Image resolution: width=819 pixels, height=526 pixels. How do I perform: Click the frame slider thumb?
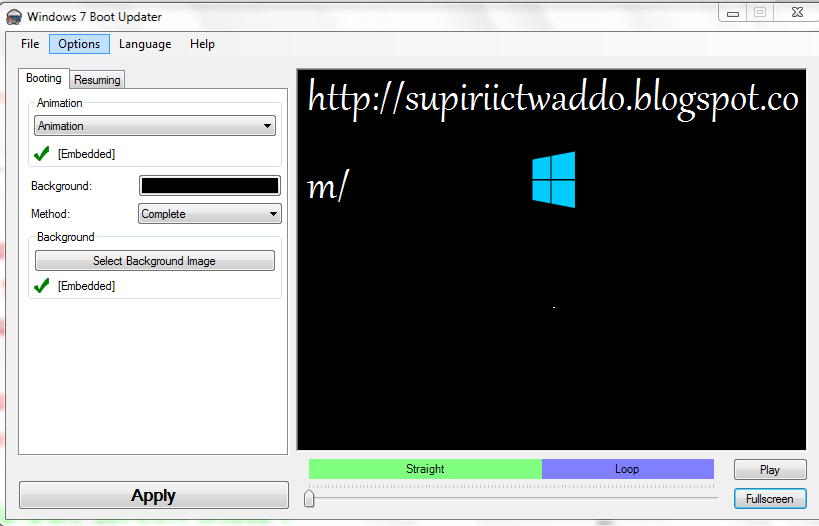309,498
